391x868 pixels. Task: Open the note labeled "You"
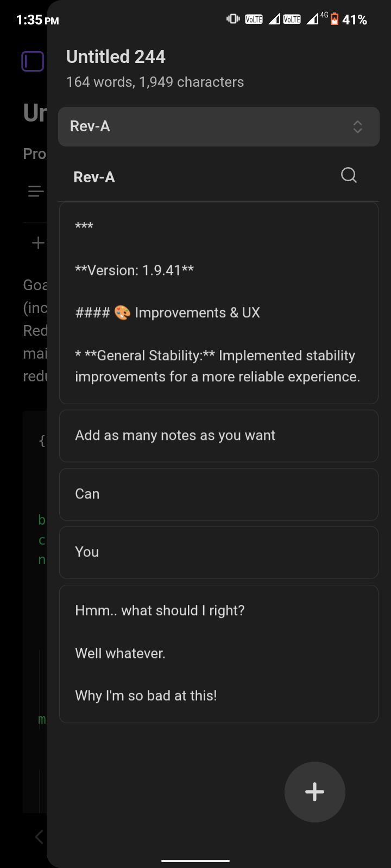tap(218, 552)
